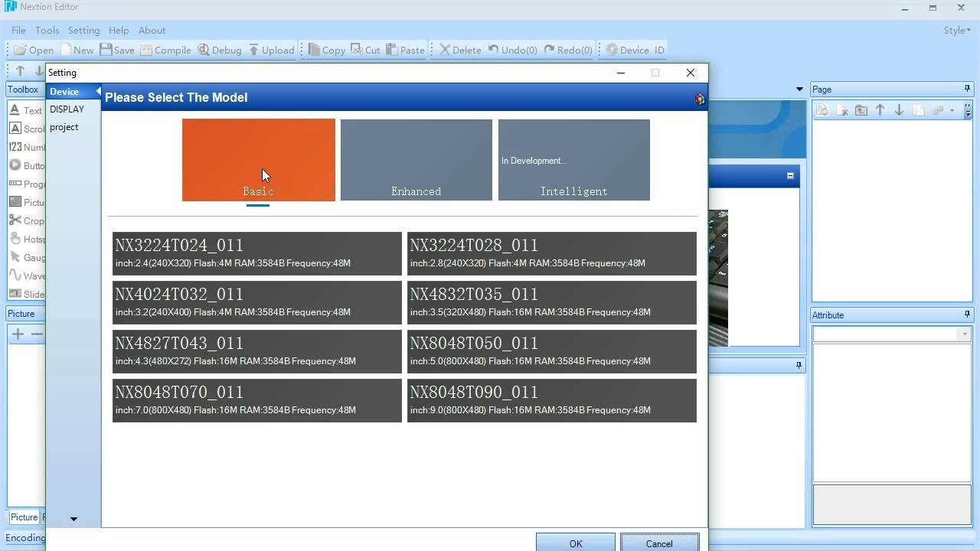The height and width of the screenshot is (551, 980).
Task: Delete page icon in Page panel
Action: click(x=842, y=110)
